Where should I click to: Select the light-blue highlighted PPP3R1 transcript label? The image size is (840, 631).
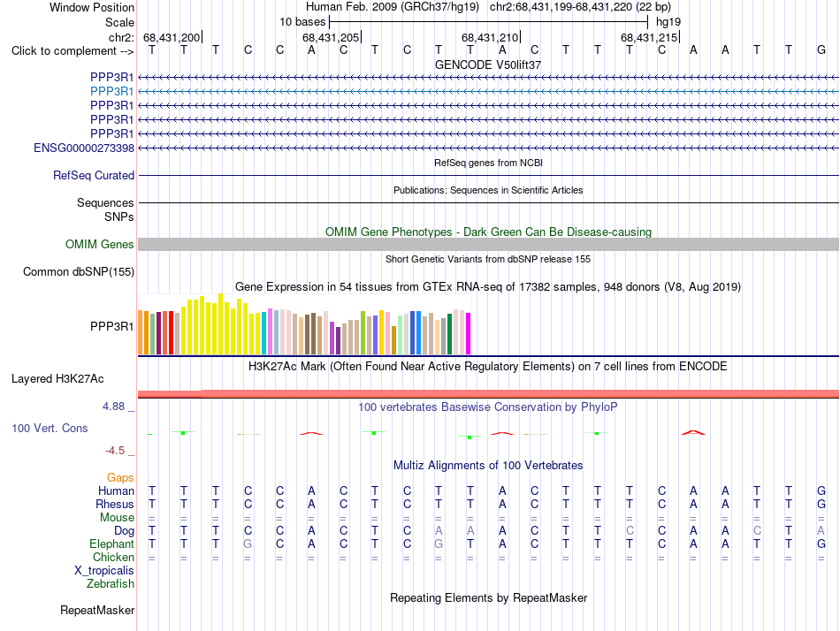[111, 91]
